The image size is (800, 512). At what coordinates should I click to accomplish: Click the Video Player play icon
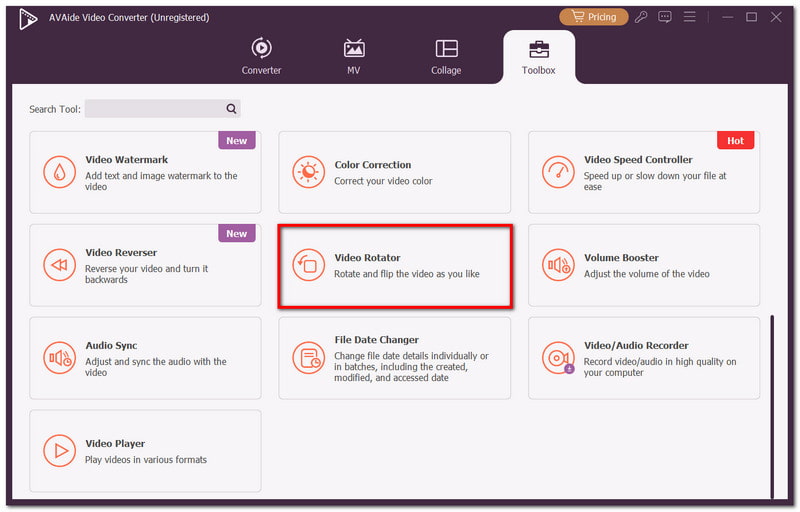[x=59, y=451]
